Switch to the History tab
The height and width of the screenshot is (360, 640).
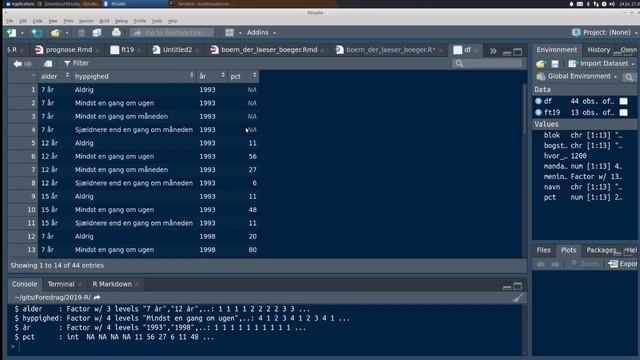pos(598,50)
